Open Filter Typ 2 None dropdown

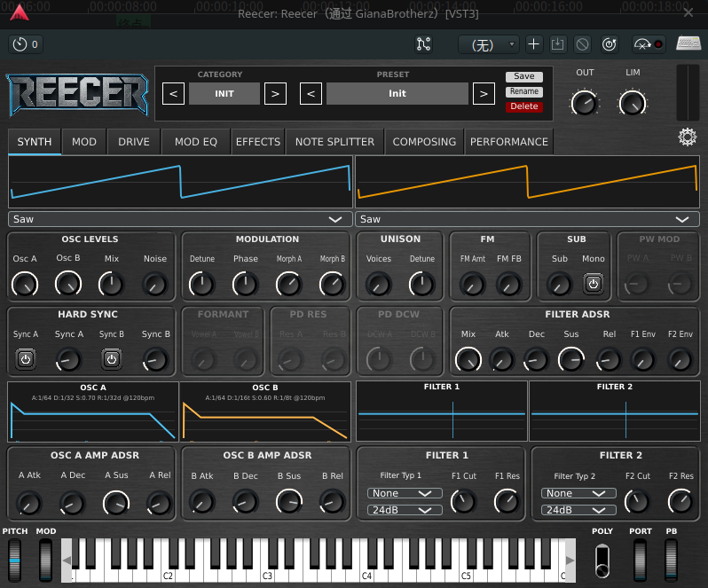point(578,493)
